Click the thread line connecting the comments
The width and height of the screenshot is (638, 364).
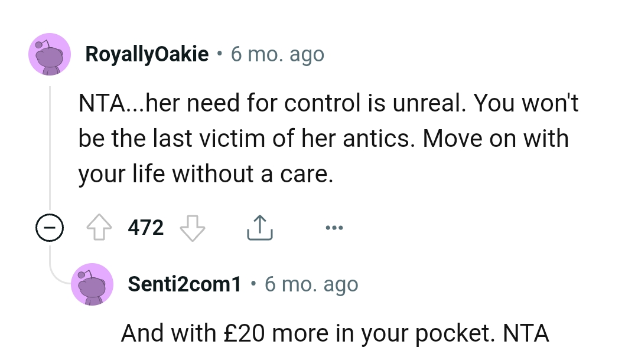coord(50,147)
